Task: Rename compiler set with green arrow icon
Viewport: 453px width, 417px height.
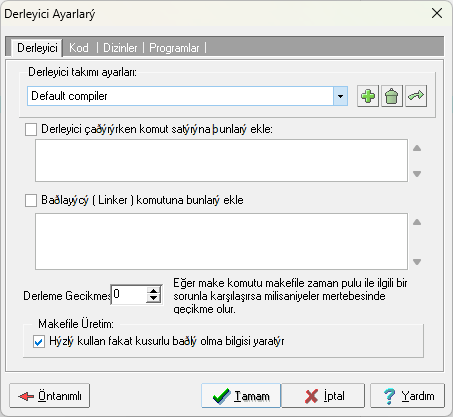Action: pos(416,96)
